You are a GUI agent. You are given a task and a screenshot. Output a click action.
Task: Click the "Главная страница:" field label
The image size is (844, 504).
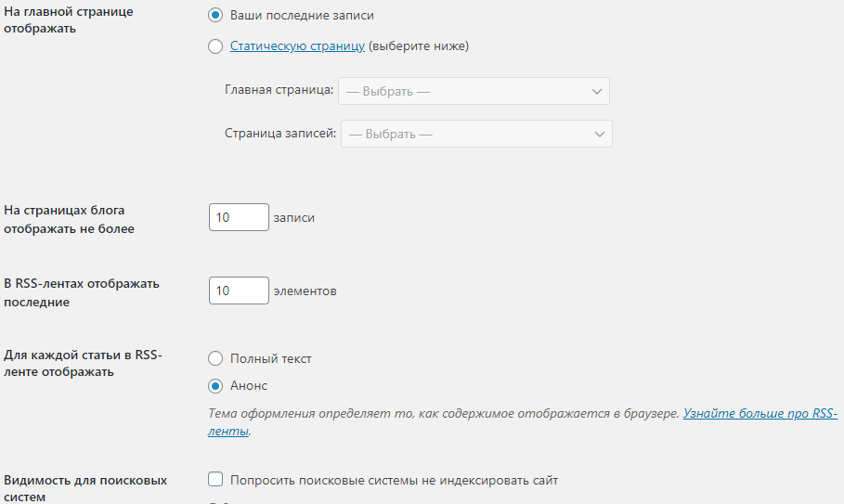(279, 91)
